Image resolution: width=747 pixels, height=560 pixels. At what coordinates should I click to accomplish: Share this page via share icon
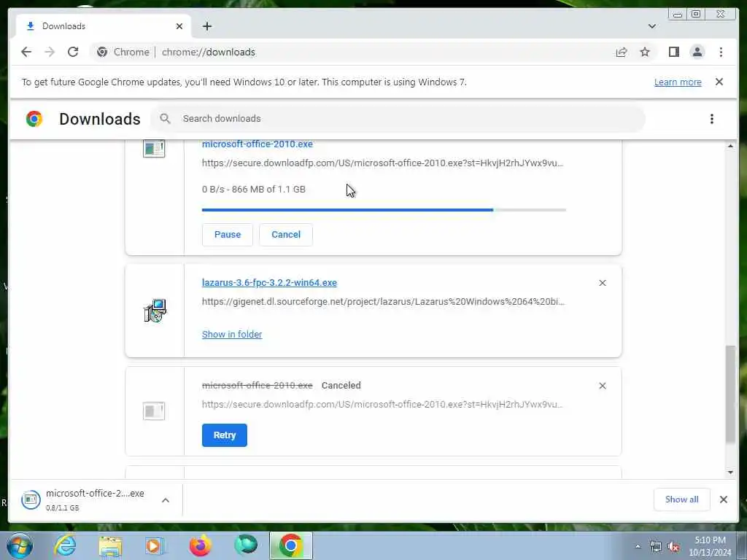[x=622, y=52]
